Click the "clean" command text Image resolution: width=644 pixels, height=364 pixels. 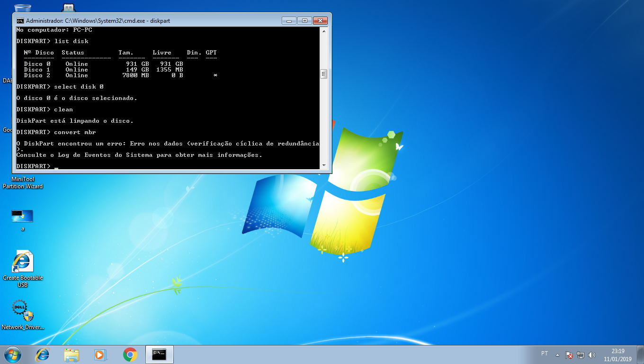[63, 109]
